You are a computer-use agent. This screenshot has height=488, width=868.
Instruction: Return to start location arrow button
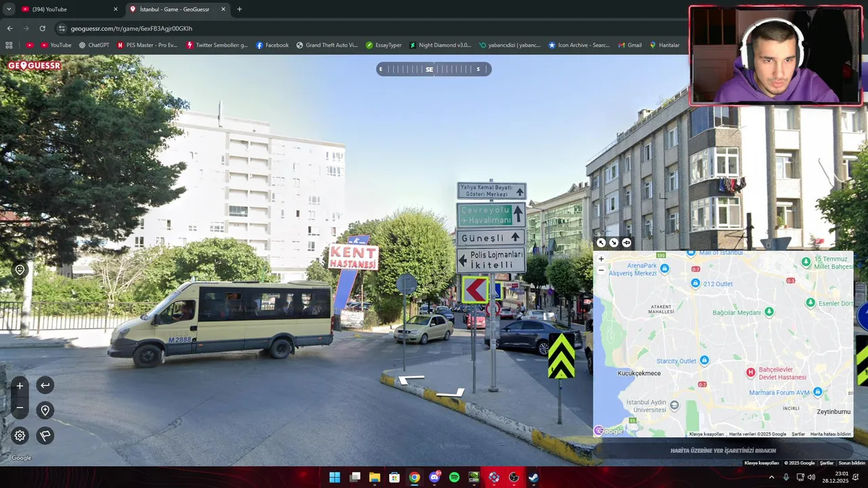click(45, 386)
